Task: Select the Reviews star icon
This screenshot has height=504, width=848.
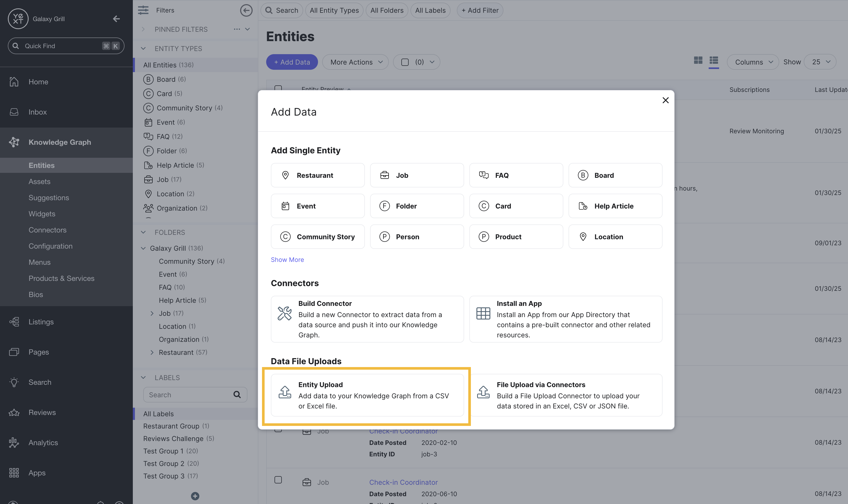Action: 14,412
